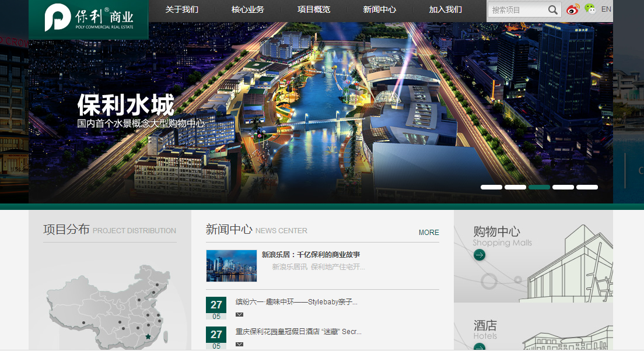
Task: Open the Weibo social icon
Action: point(572,9)
